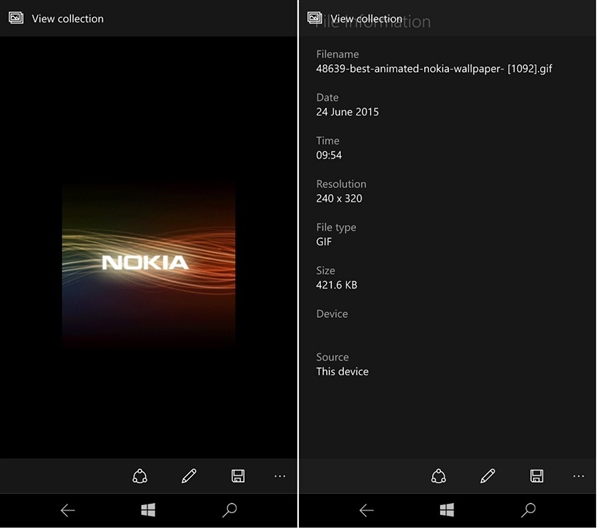Tap View collection link on the left screen

coord(68,18)
